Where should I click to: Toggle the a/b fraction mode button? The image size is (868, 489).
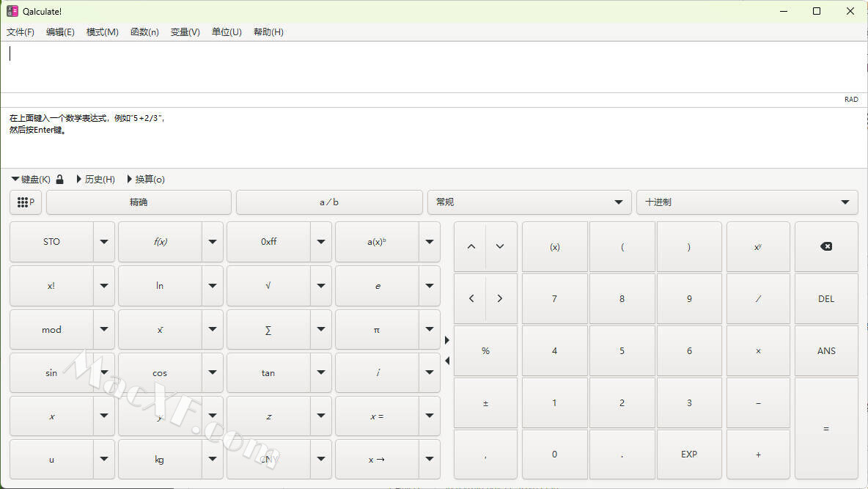coord(329,202)
